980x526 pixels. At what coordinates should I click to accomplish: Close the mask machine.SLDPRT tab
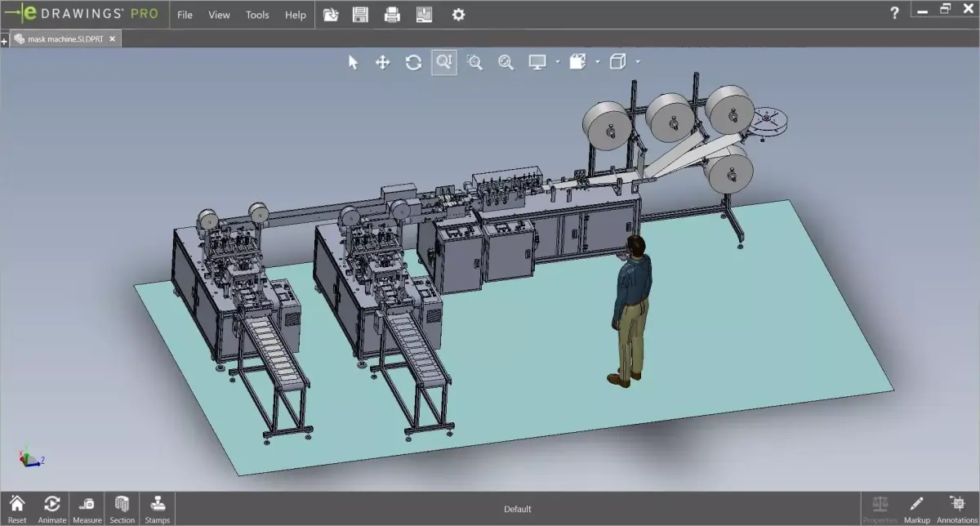tap(113, 38)
